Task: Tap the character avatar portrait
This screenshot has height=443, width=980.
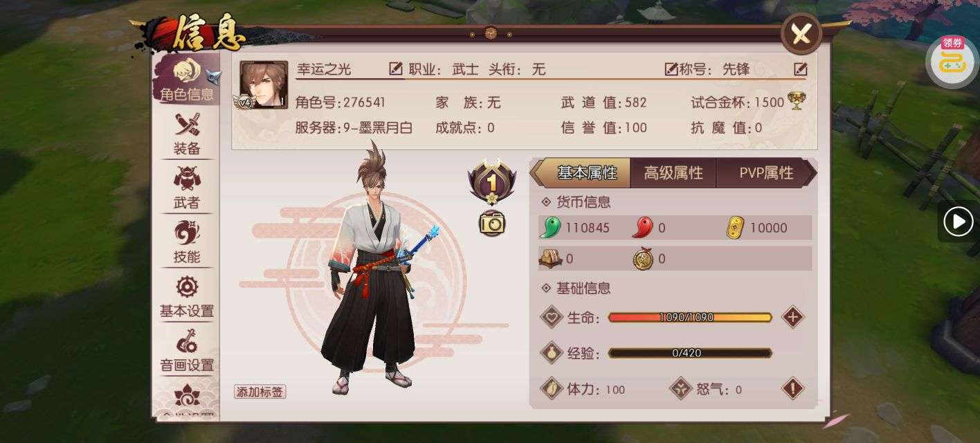Action: 264,85
